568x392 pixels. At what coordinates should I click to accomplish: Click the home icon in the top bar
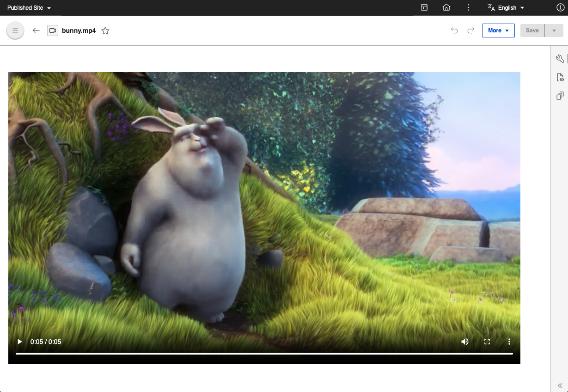446,7
